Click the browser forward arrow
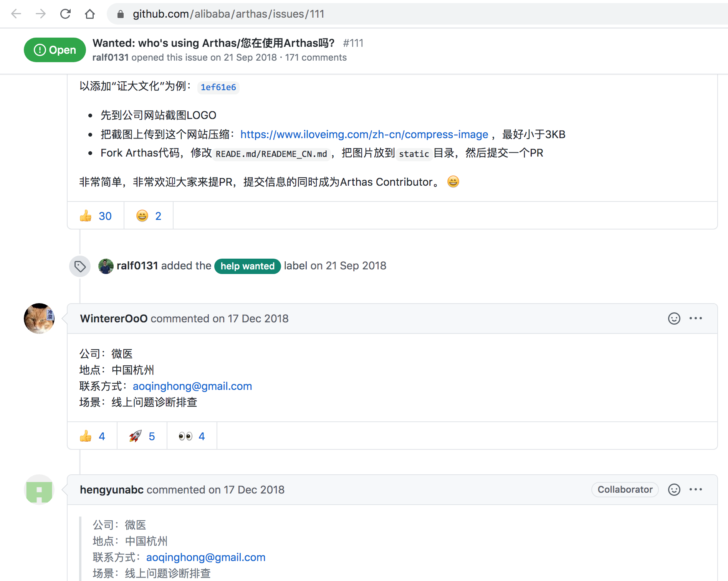 [x=41, y=14]
